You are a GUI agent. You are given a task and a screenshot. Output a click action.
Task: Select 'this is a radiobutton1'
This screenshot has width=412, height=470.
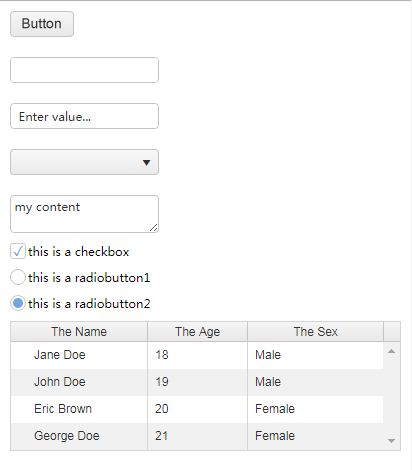coord(18,277)
